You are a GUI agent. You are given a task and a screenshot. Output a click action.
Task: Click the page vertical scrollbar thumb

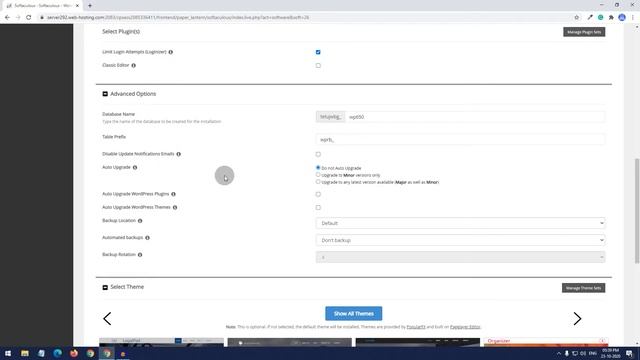(637, 211)
